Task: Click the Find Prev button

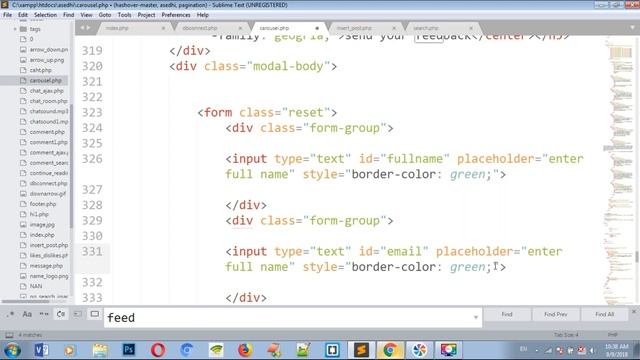Action: [x=556, y=314]
